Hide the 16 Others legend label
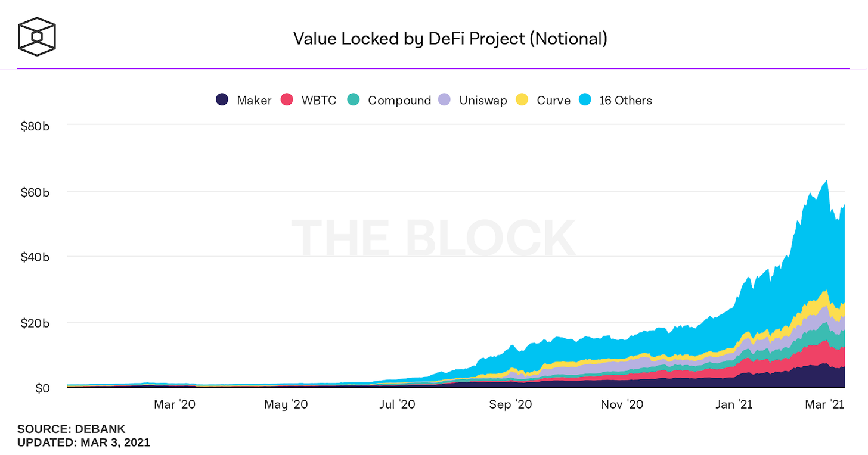The image size is (868, 455). click(x=625, y=101)
